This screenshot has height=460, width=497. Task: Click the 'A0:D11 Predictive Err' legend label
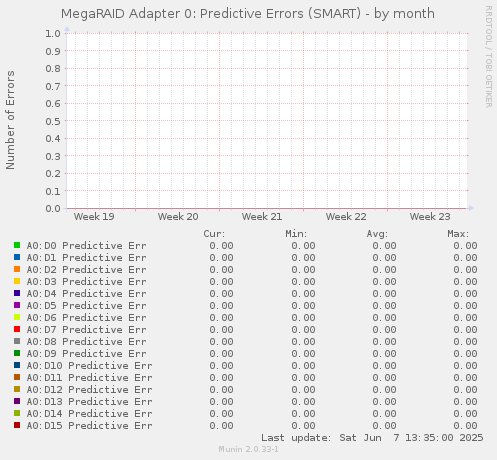pos(89,378)
